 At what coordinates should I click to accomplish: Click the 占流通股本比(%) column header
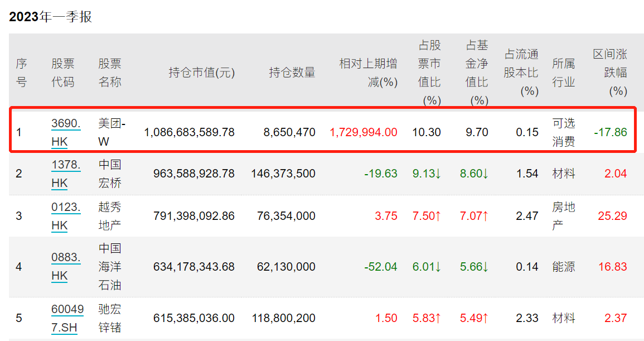[521, 72]
